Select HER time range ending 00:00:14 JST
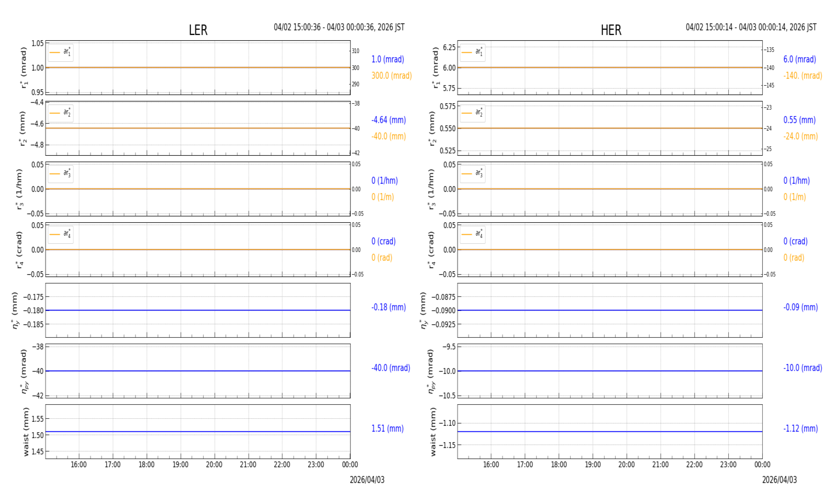Viewport: 824px width, 504px height. tap(751, 27)
